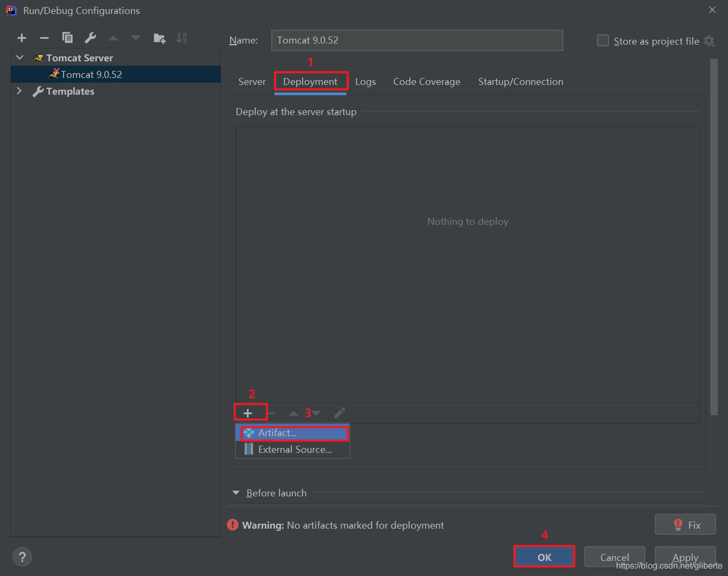Click the Apply button
The image size is (728, 576).
[x=685, y=557]
